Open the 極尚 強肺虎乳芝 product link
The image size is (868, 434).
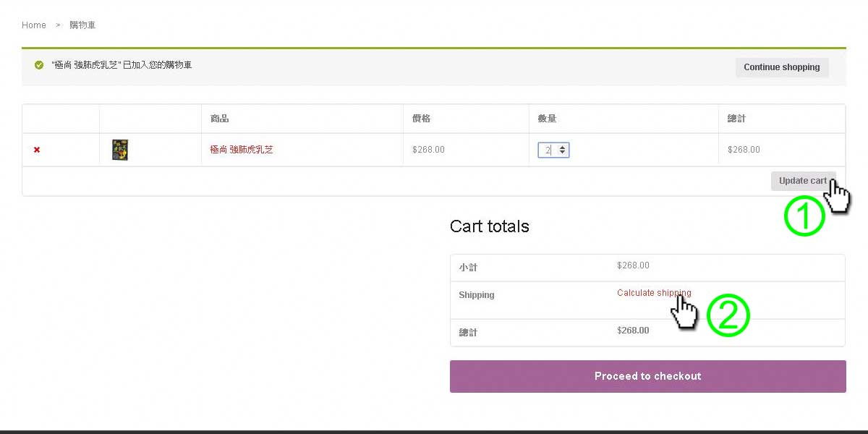pyautogui.click(x=242, y=150)
